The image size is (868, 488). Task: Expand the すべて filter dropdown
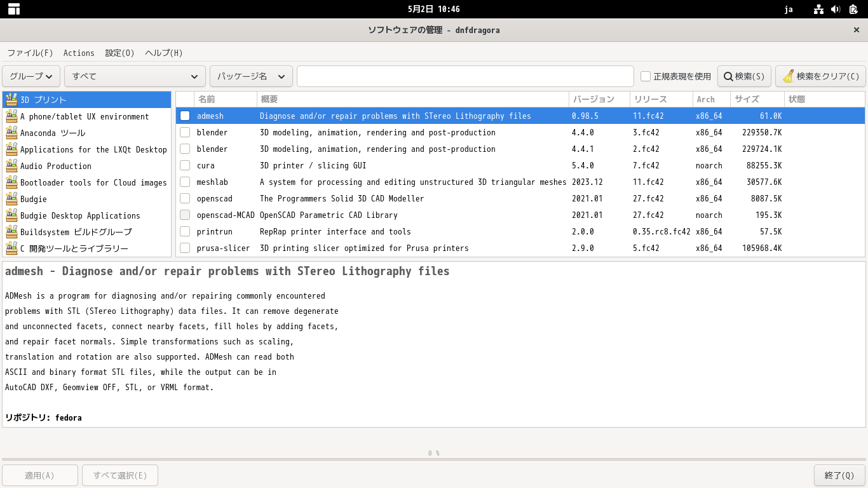pyautogui.click(x=135, y=76)
